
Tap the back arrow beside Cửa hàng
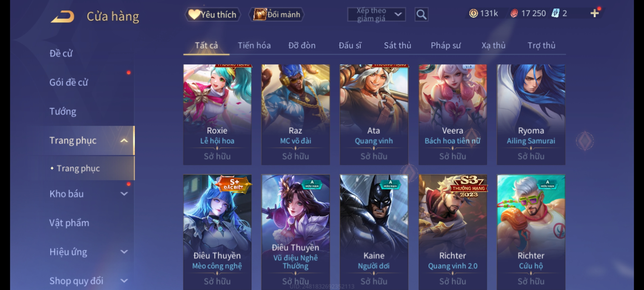[62, 17]
